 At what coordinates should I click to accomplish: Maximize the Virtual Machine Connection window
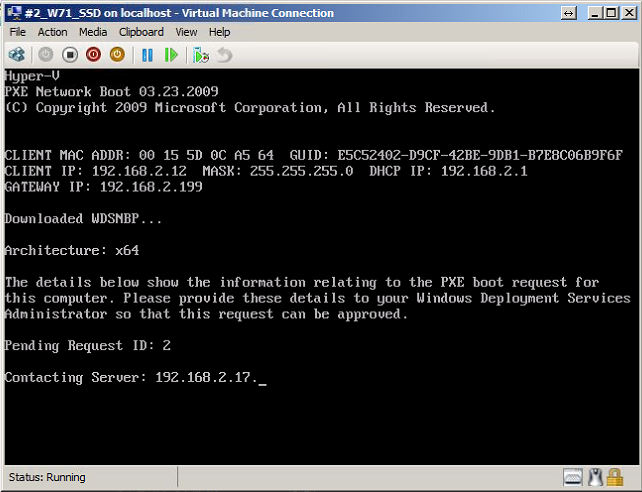[611, 13]
